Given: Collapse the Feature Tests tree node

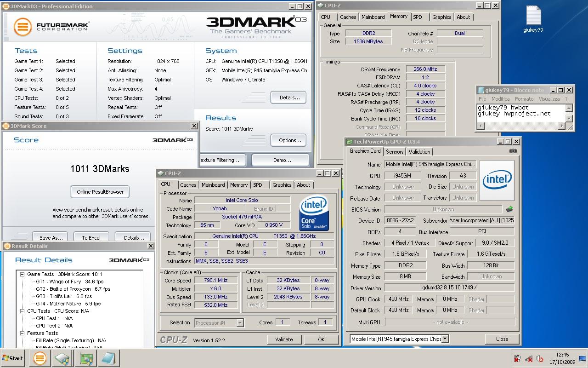Looking at the screenshot, I should (x=22, y=333).
